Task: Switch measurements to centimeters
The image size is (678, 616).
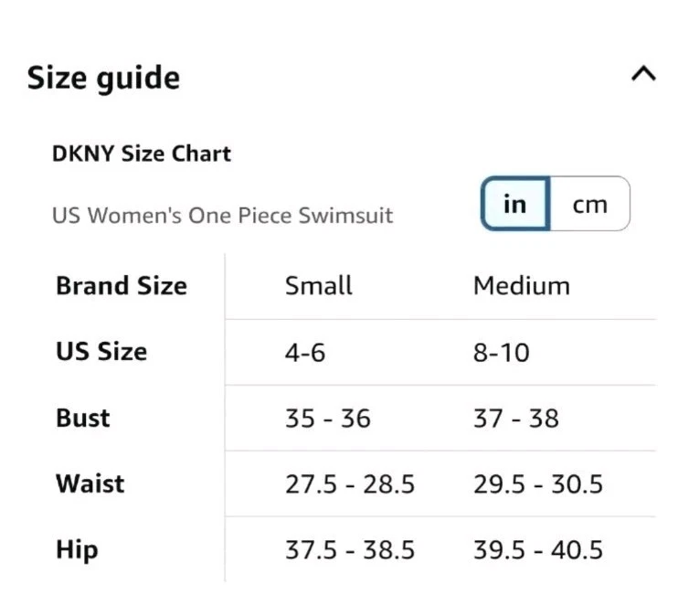Action: point(589,204)
